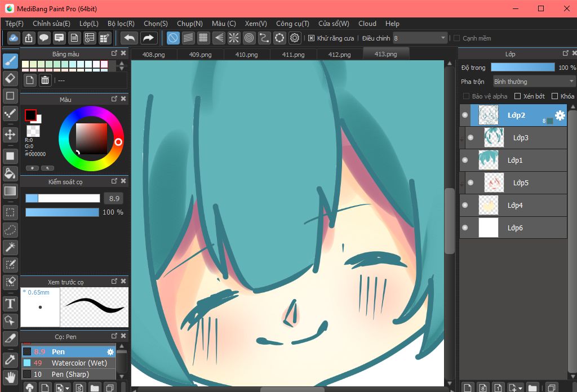Select the Lớp6 layer
Viewport: 577px width, 392px height.
click(513, 228)
